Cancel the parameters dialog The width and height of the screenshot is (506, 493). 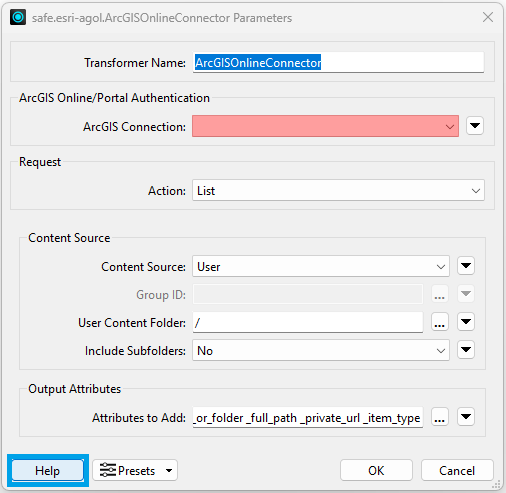point(457,470)
